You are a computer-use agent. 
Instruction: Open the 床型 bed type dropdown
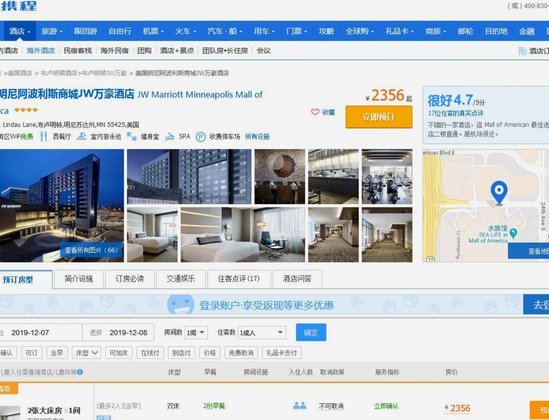(86, 353)
